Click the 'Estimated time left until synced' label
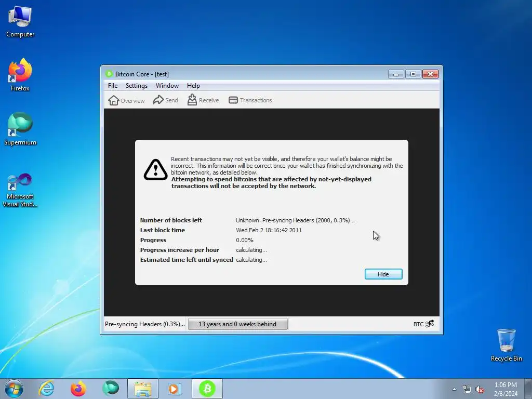Image resolution: width=532 pixels, height=399 pixels. click(x=187, y=260)
